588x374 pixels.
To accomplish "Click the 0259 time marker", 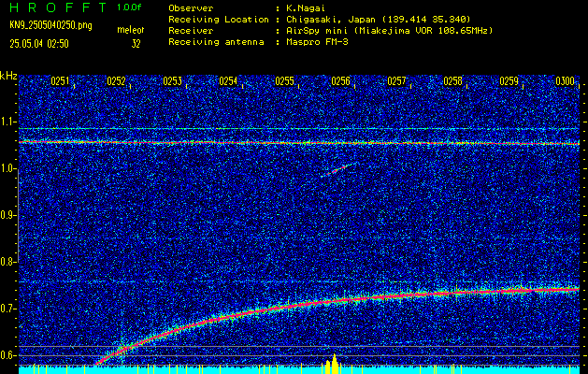I will (509, 81).
